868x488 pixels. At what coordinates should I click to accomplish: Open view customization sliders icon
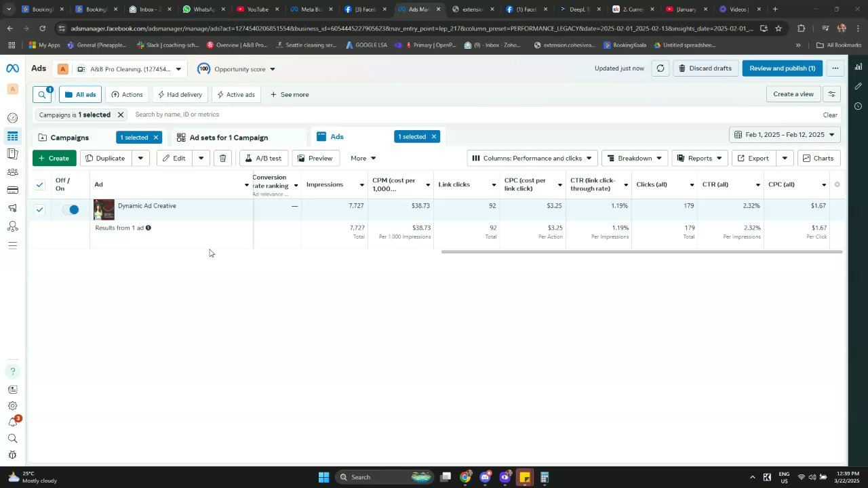831,94
